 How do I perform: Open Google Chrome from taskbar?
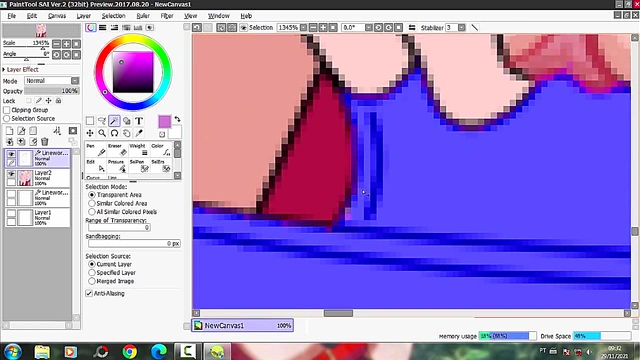[x=130, y=351]
